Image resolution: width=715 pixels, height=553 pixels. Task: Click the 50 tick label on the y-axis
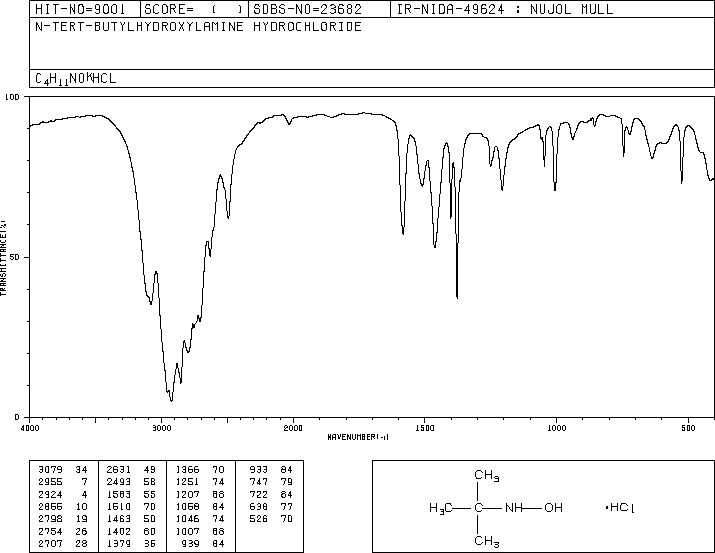point(15,257)
